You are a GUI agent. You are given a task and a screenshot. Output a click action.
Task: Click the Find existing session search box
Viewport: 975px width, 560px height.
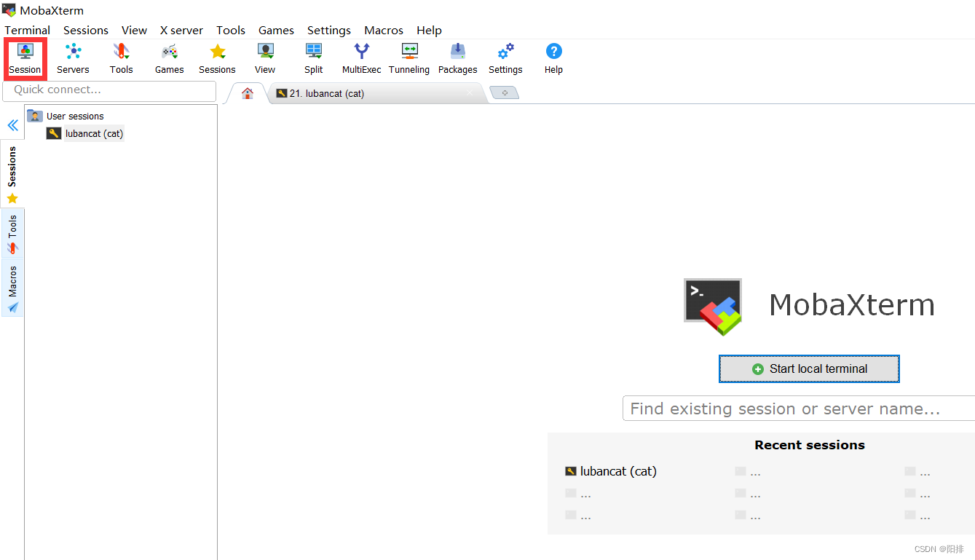799,409
